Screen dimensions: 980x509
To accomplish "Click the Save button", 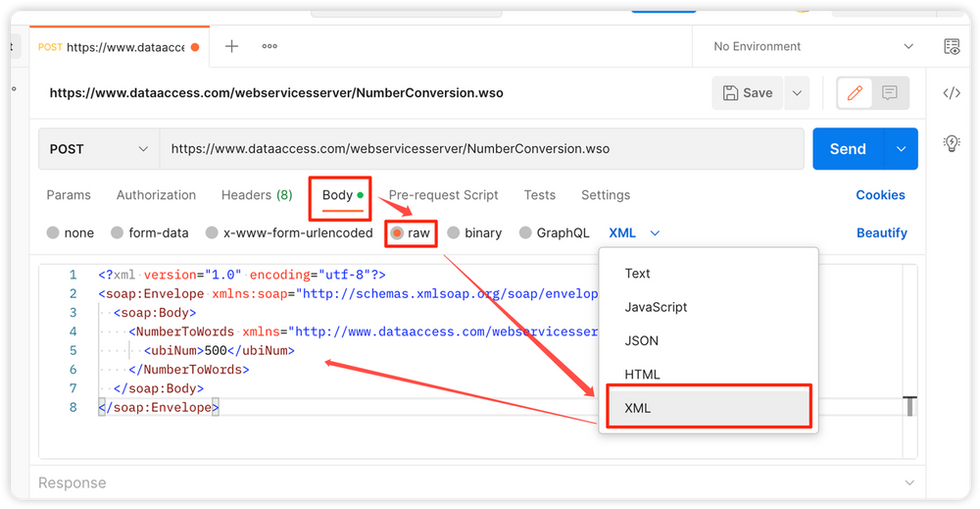I will (x=748, y=93).
